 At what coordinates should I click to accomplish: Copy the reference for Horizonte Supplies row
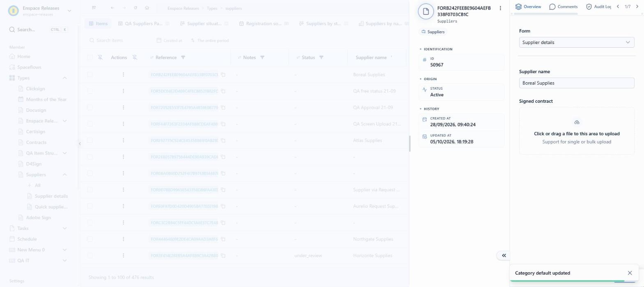pyautogui.click(x=223, y=255)
